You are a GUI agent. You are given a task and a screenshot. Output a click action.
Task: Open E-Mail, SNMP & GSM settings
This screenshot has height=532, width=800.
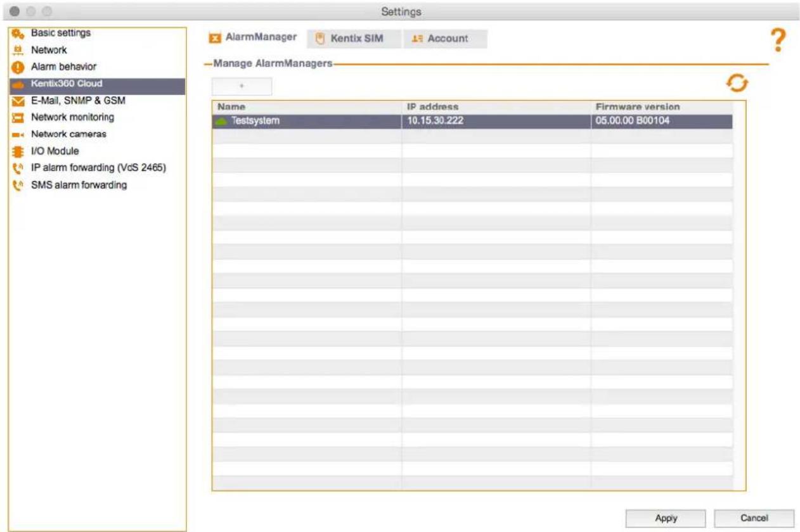pyautogui.click(x=78, y=101)
